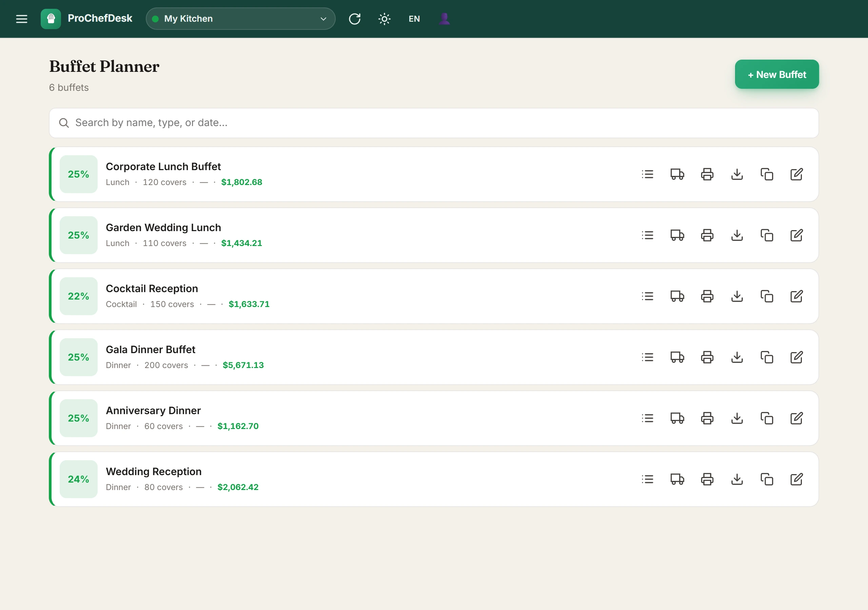
Task: Click the $2,062.42 cost value
Action: (238, 487)
